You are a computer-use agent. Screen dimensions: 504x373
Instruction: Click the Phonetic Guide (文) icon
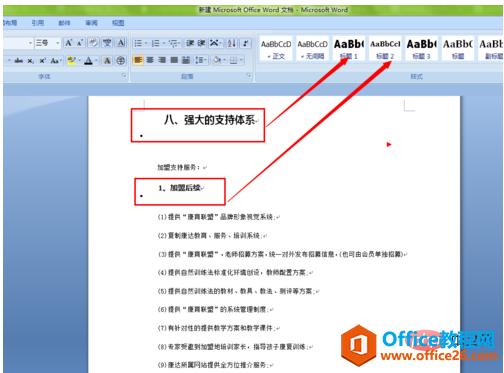pyautogui.click(x=107, y=43)
